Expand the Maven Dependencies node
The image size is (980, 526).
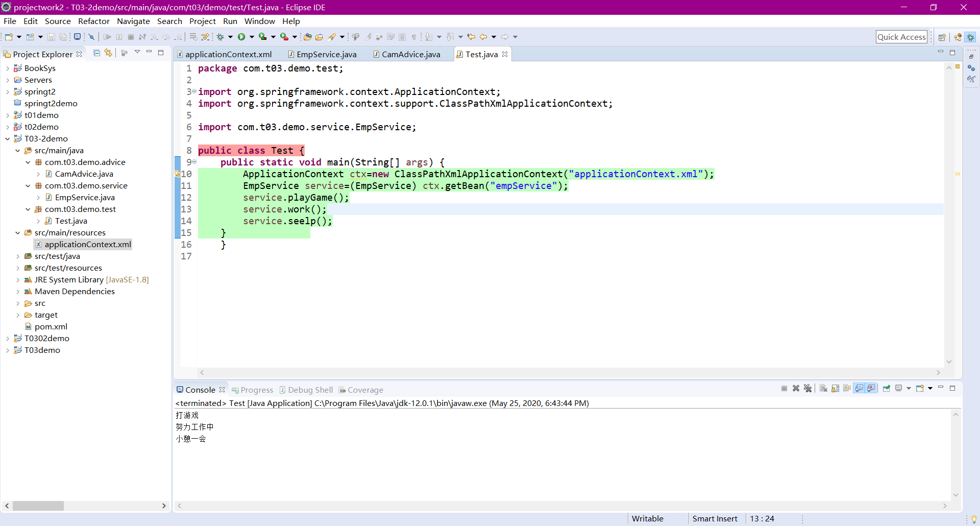click(18, 292)
